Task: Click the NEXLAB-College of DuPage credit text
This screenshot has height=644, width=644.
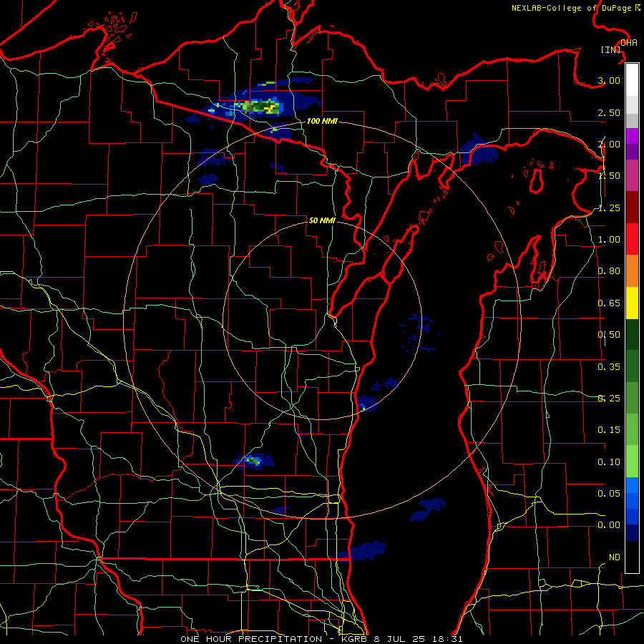Action: [575, 8]
